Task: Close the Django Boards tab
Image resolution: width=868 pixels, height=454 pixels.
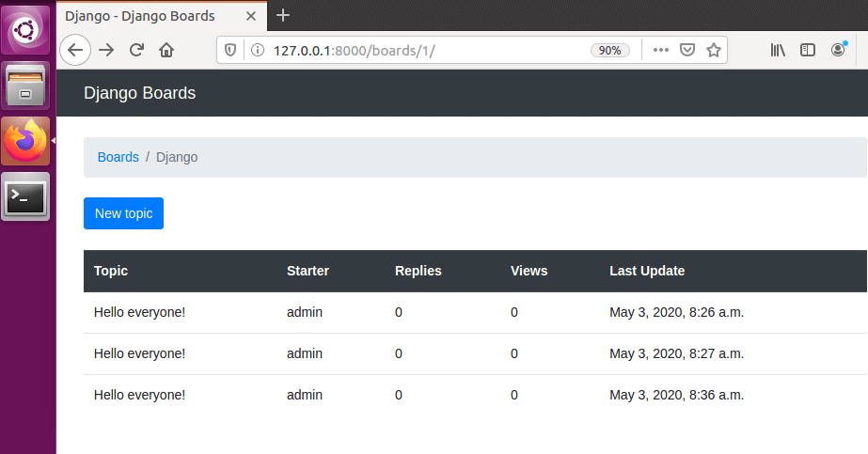Action: coord(251,16)
